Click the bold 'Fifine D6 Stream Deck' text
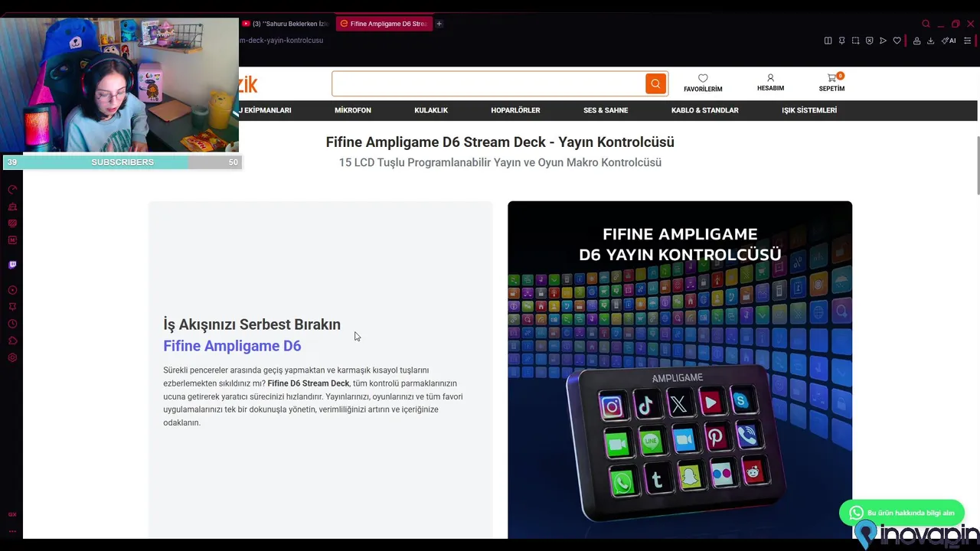This screenshot has height=551, width=980. tap(309, 383)
